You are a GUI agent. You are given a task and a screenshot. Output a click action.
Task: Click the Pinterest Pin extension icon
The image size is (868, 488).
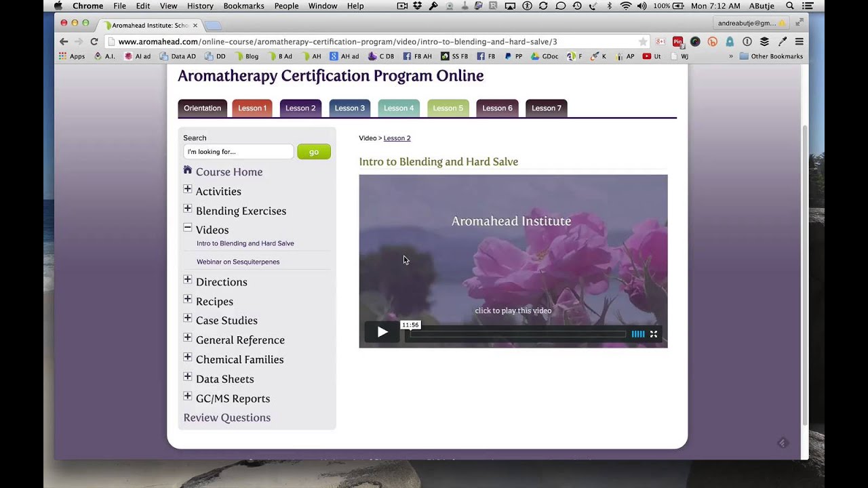pyautogui.click(x=677, y=41)
